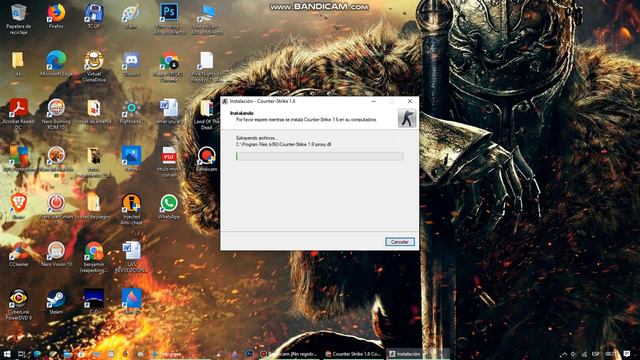Select the Papelera de reciclaje icon

click(x=18, y=19)
